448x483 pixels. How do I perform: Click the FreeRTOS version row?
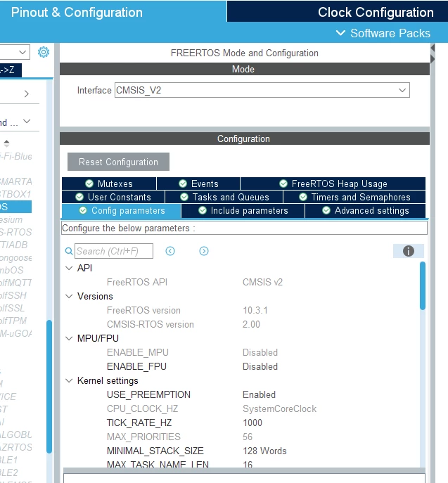[241, 310]
